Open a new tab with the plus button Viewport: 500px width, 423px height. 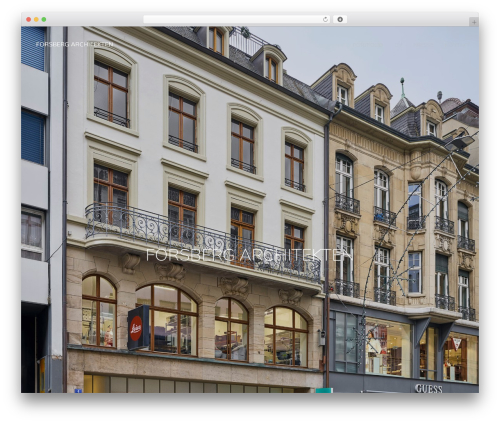(474, 22)
